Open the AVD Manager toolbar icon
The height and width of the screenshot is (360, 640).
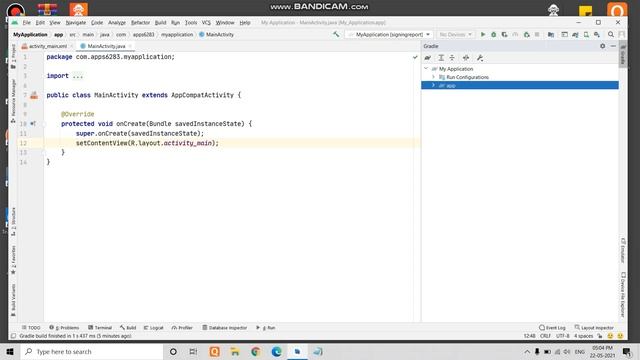(x=586, y=35)
